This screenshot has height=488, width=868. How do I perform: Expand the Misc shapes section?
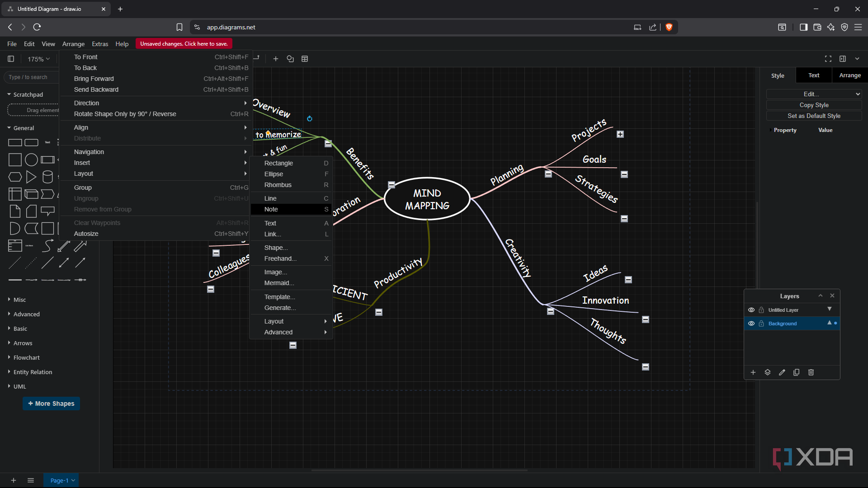click(19, 300)
